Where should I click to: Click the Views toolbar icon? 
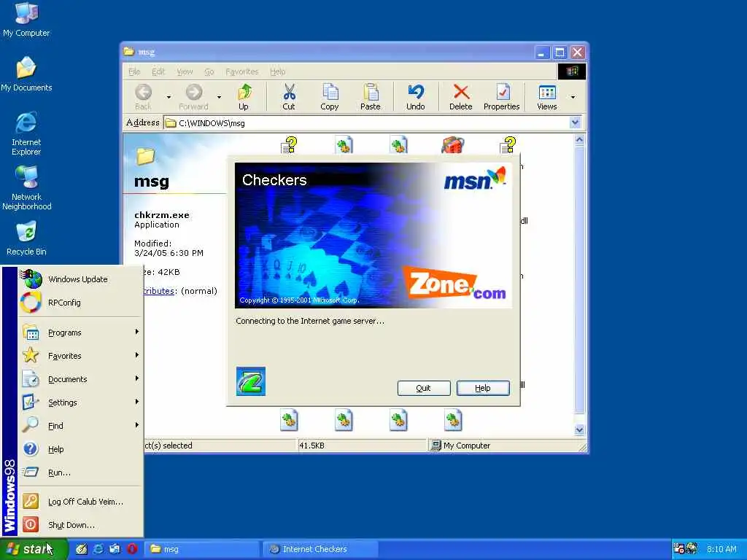coord(547,97)
